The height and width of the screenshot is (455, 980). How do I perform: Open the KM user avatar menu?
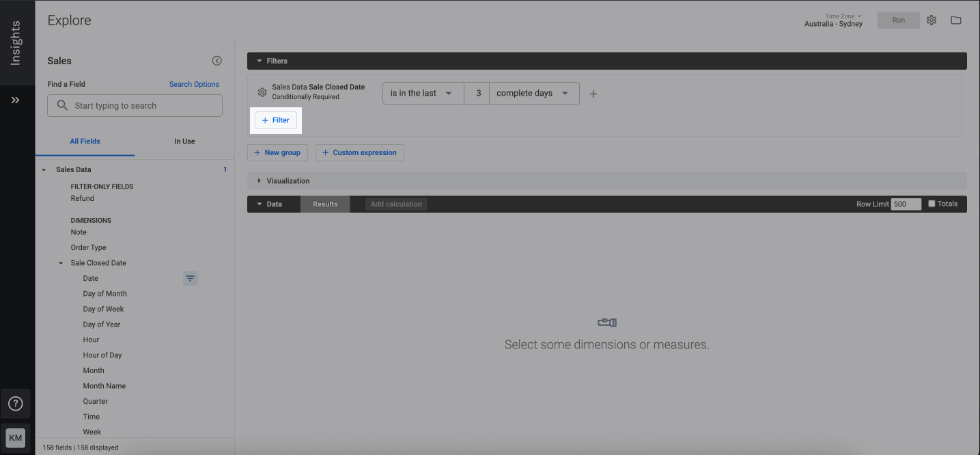15,438
